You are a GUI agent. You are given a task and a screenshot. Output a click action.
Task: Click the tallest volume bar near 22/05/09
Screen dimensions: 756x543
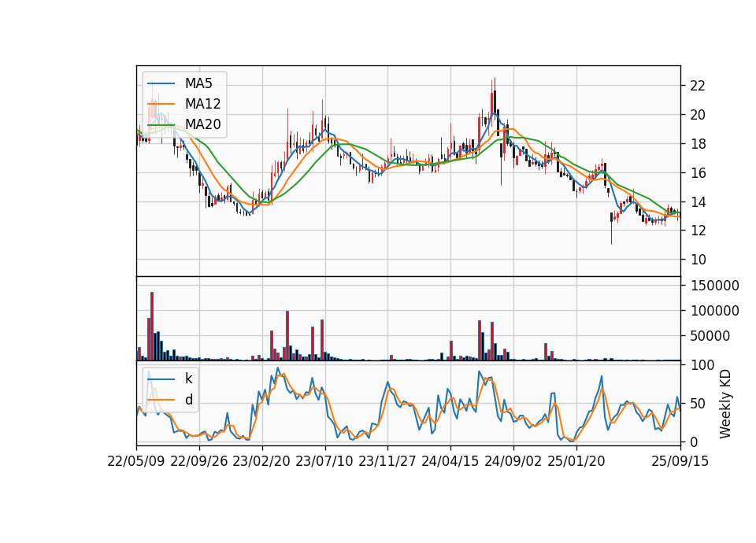pyautogui.click(x=152, y=326)
